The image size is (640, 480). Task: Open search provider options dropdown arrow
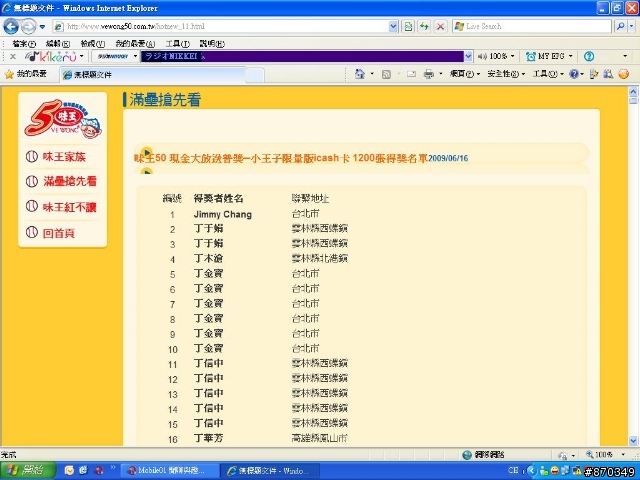click(x=631, y=27)
